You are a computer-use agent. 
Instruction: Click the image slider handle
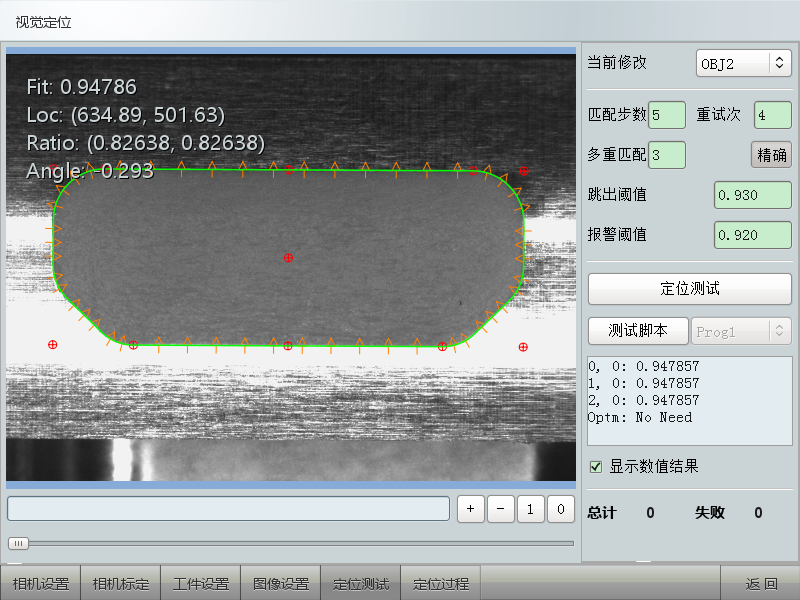click(18, 543)
